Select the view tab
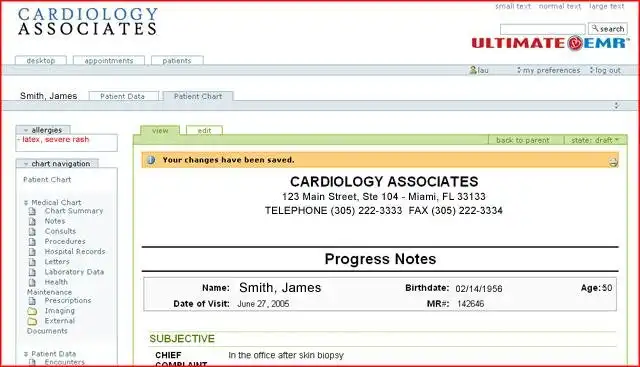640x367 pixels. coord(160,131)
